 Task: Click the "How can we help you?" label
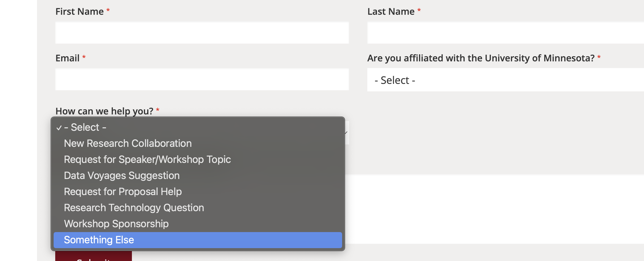[104, 111]
